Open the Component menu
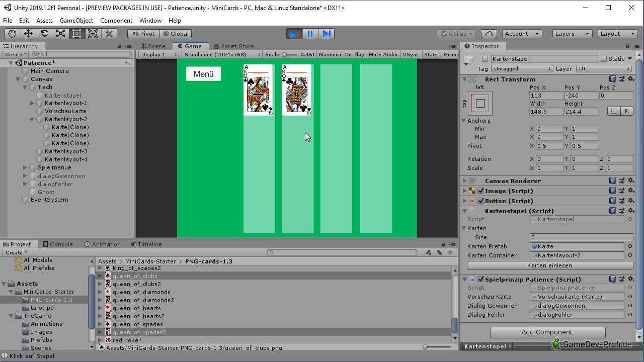Viewport: 644px width, 362px height. tap(116, 21)
